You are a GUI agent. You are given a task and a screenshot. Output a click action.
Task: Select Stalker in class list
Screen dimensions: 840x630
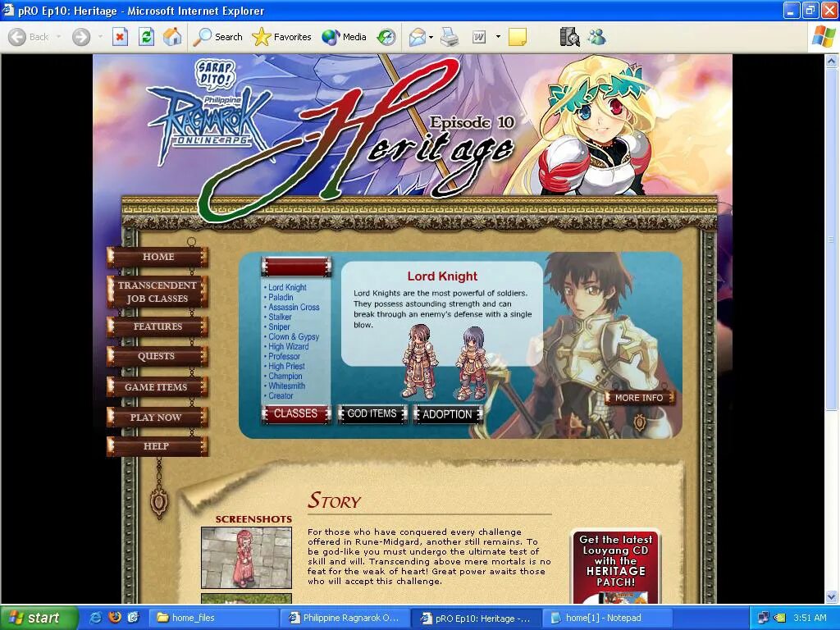coord(280,317)
